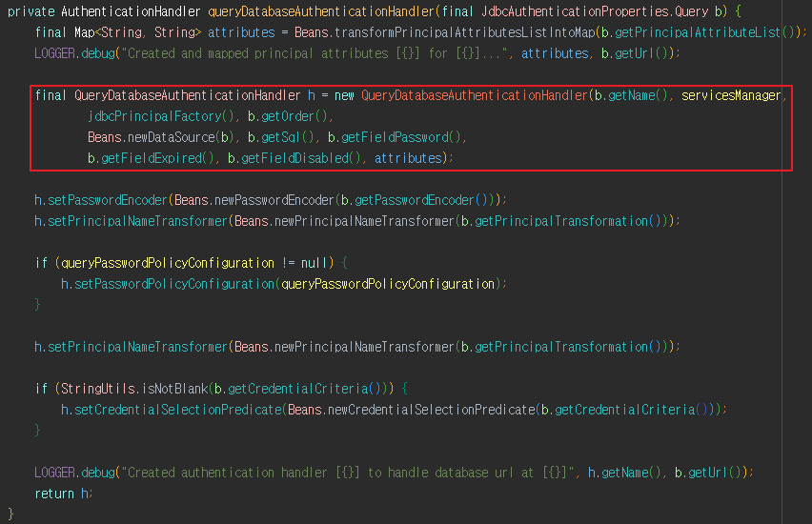Click h.setPasswordEncoder call
812x524 pixels.
(101, 200)
